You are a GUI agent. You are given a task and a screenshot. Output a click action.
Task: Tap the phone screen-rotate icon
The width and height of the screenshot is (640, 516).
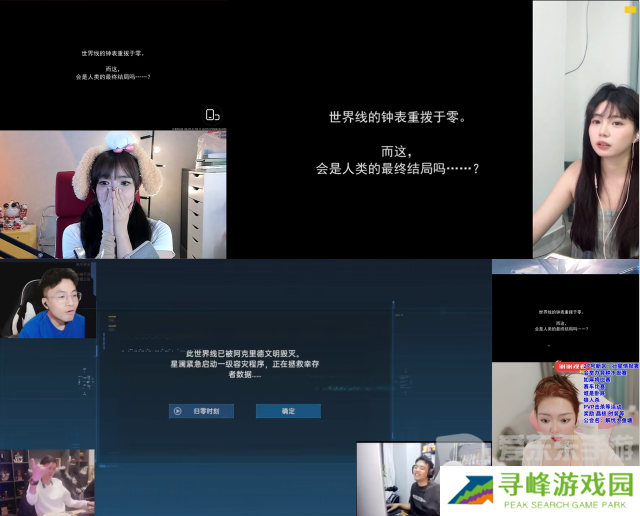pos(212,115)
